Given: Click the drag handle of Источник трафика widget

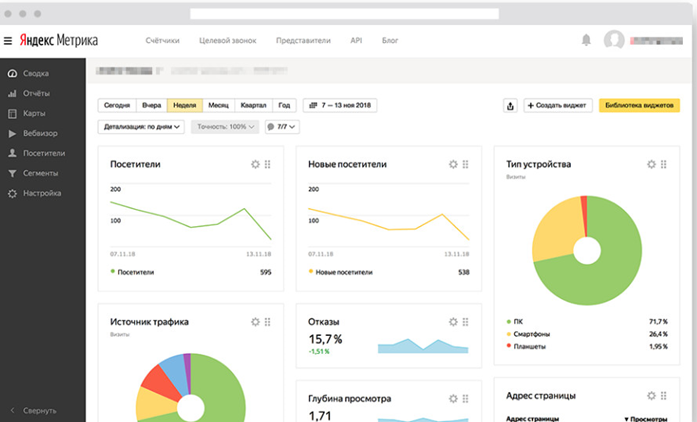Looking at the screenshot, I should pyautogui.click(x=268, y=322).
